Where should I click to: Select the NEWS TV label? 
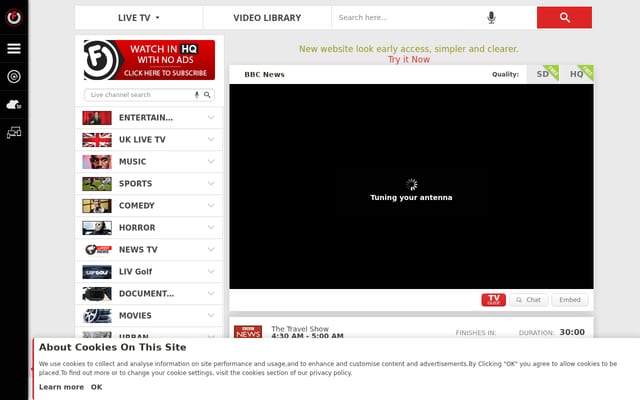tap(138, 250)
